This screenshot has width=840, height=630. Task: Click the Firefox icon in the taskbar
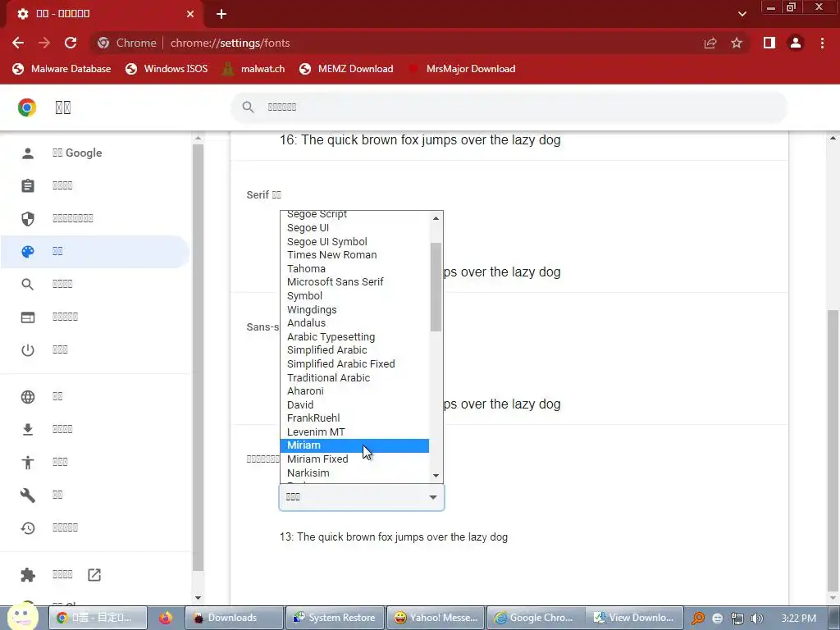[x=166, y=619]
